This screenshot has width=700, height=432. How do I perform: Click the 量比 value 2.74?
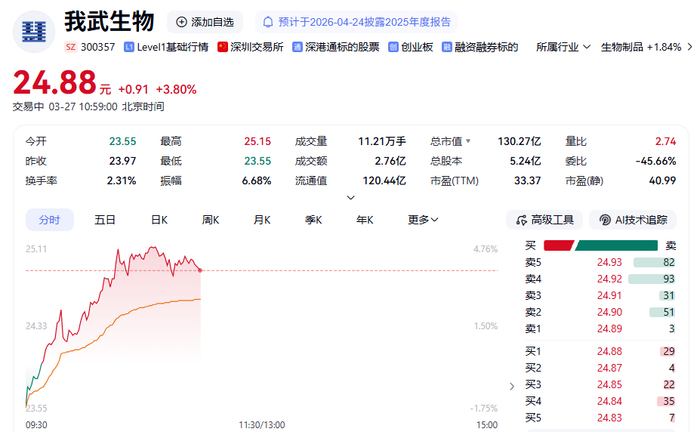tap(666, 141)
